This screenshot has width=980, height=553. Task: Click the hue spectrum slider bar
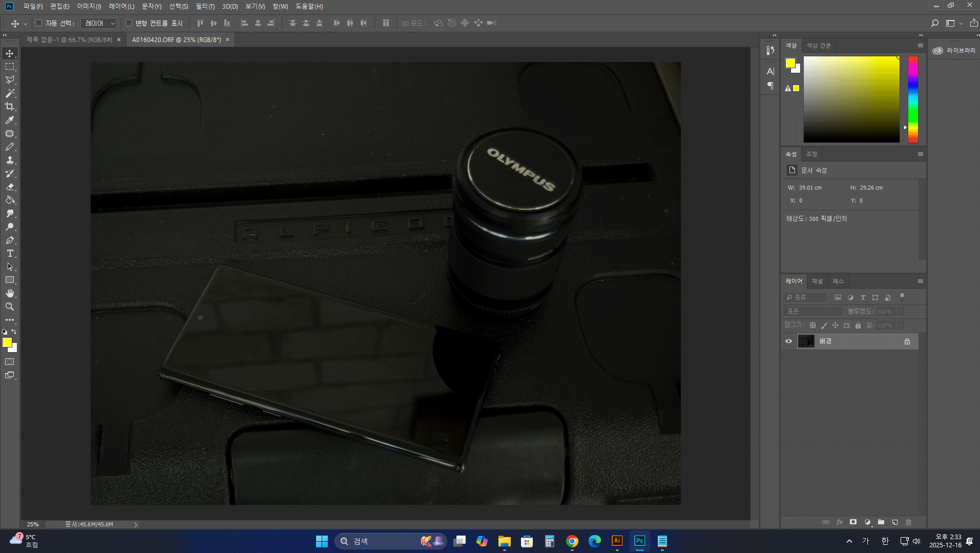[913, 99]
